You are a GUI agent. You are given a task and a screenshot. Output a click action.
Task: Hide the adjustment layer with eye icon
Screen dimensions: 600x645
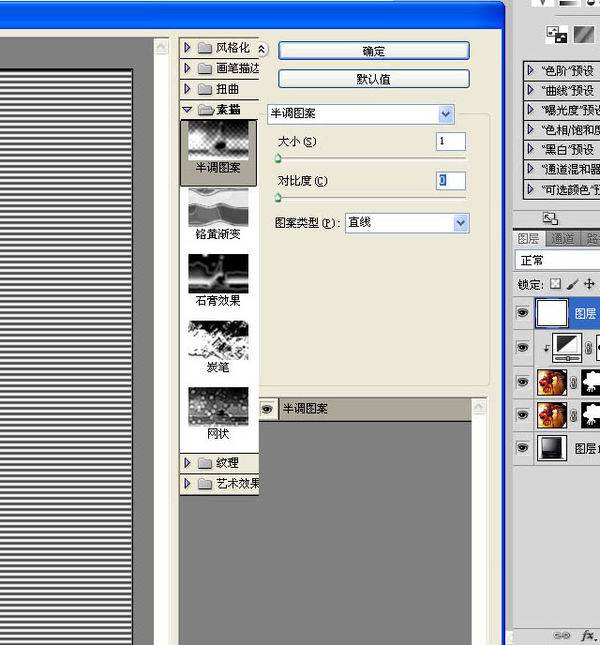pyautogui.click(x=523, y=348)
